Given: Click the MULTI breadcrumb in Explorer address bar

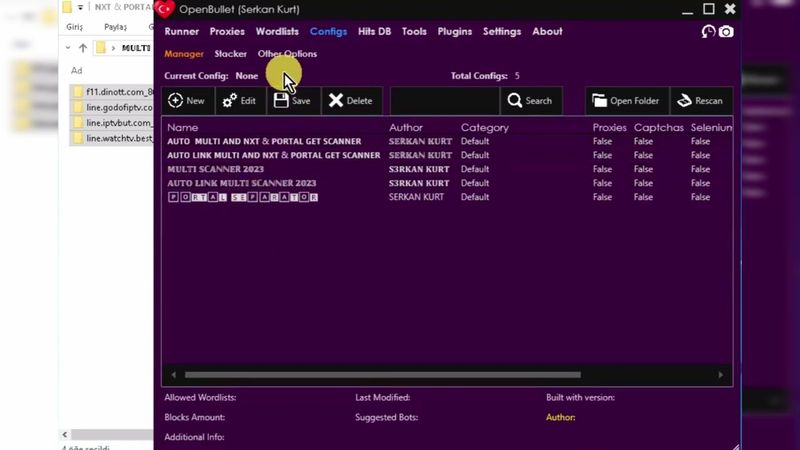Looking at the screenshot, I should click(x=136, y=48).
